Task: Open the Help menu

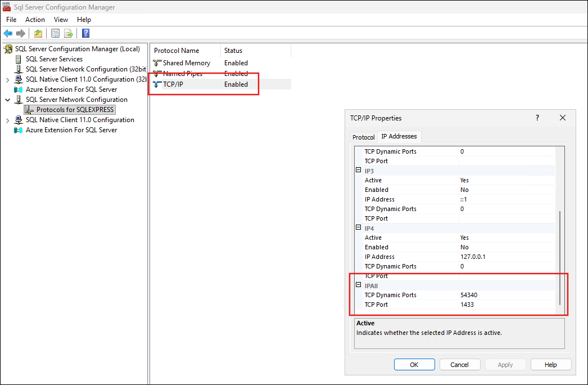Action: click(x=84, y=20)
